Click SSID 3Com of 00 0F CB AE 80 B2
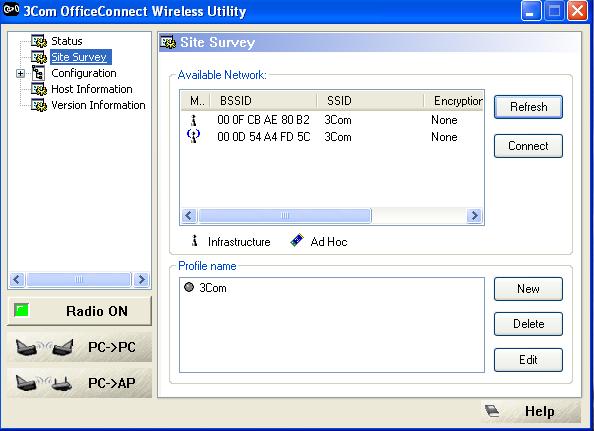Screen dimensions: 594x431 (338, 120)
